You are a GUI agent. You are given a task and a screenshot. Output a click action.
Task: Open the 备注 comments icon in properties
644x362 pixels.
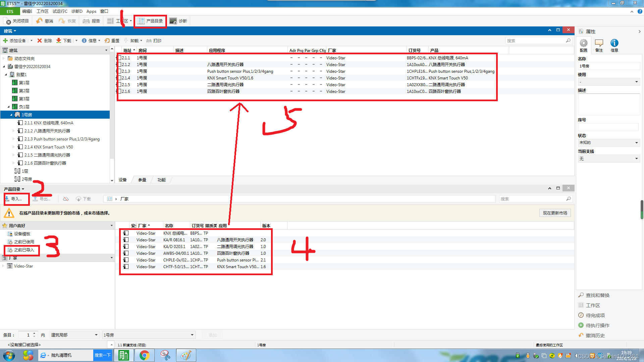click(599, 43)
